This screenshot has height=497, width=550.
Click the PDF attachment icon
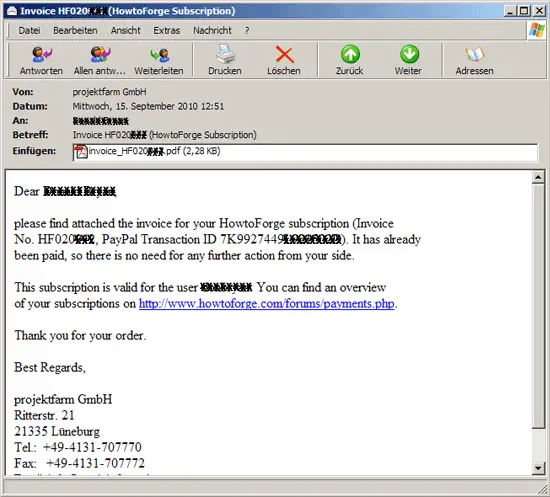click(x=81, y=152)
